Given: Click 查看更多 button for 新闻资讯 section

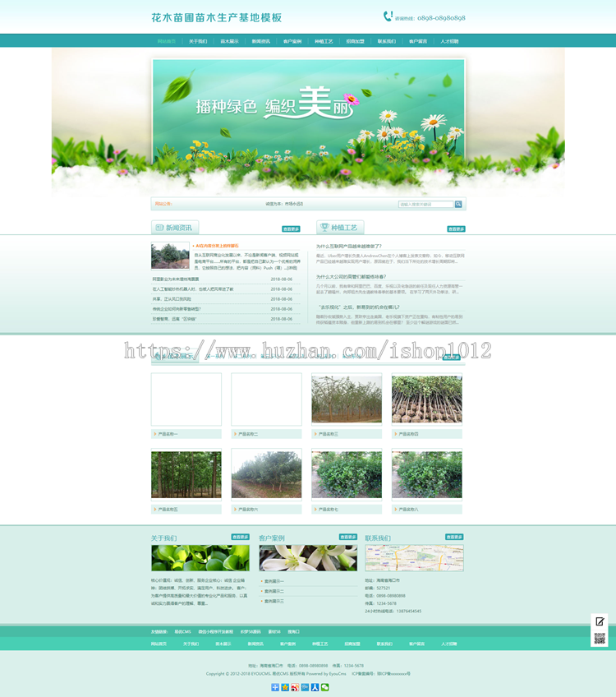Looking at the screenshot, I should 291,229.
